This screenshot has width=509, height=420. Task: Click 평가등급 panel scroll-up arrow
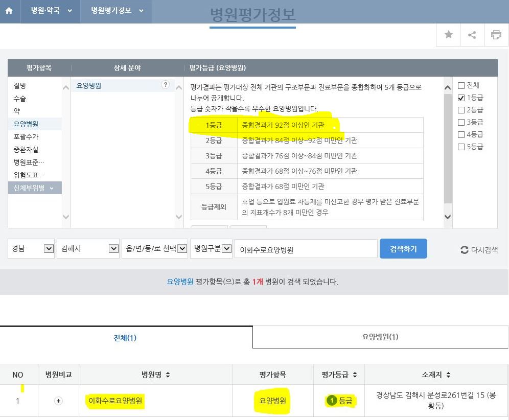(x=448, y=87)
